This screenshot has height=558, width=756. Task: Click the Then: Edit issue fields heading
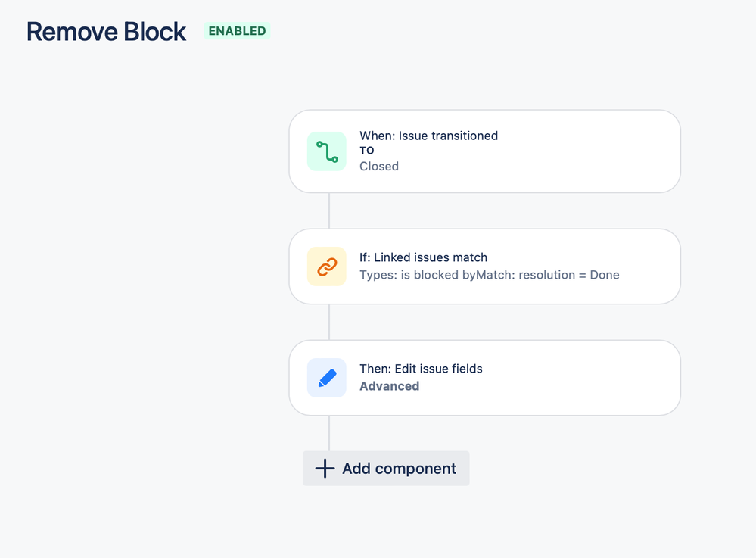[421, 369]
